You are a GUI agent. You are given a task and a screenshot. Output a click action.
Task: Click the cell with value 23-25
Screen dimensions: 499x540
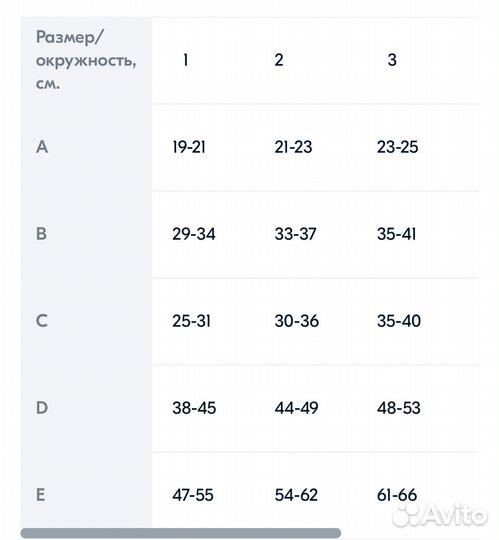397,147
